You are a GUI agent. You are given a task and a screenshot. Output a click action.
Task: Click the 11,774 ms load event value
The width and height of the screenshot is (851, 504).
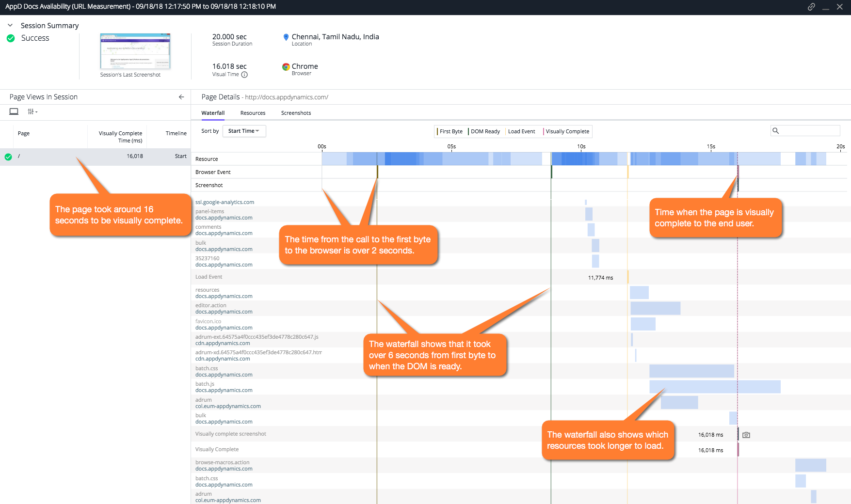point(600,278)
